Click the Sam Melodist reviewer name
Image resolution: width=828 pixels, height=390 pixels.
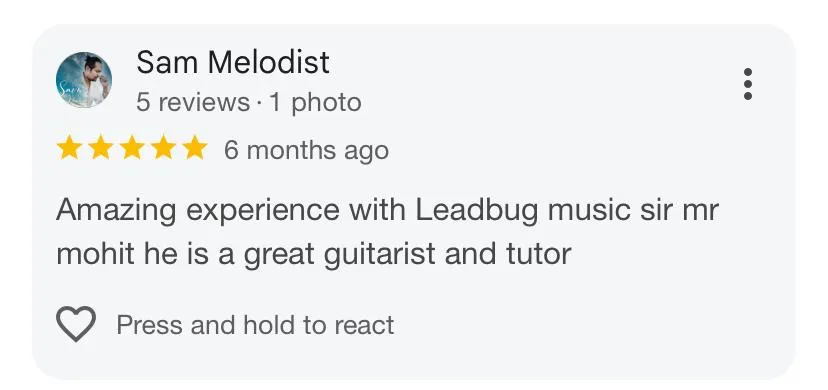click(233, 62)
